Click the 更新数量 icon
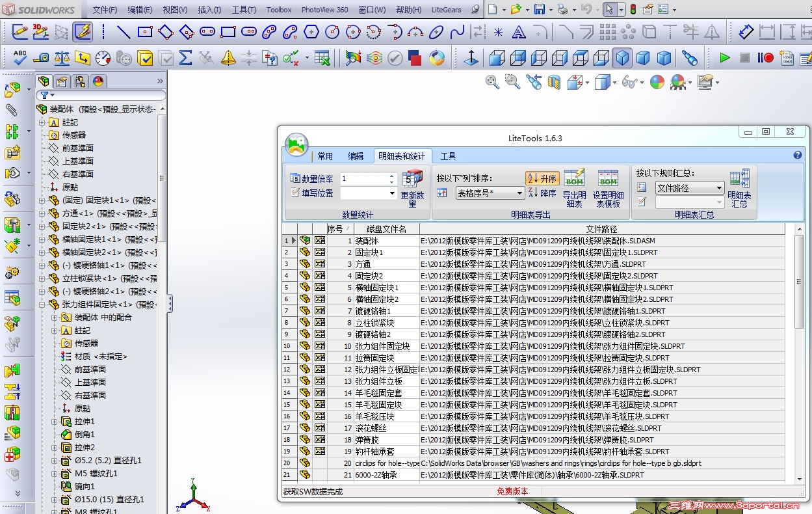812x514 pixels. pos(412,178)
